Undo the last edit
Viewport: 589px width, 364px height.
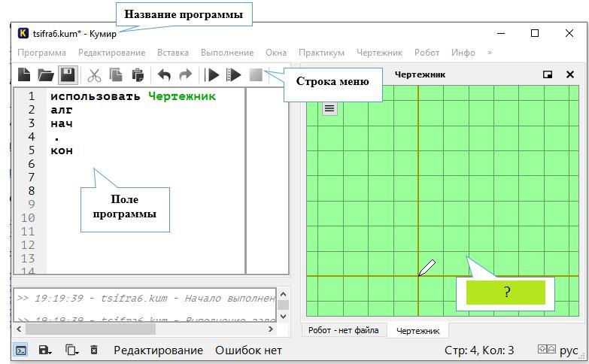click(164, 74)
